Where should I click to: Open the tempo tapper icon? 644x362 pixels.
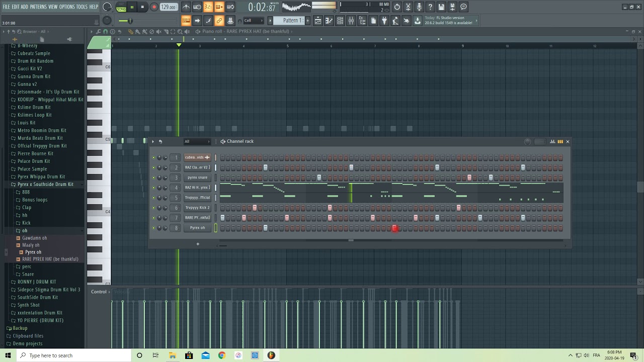(395, 21)
